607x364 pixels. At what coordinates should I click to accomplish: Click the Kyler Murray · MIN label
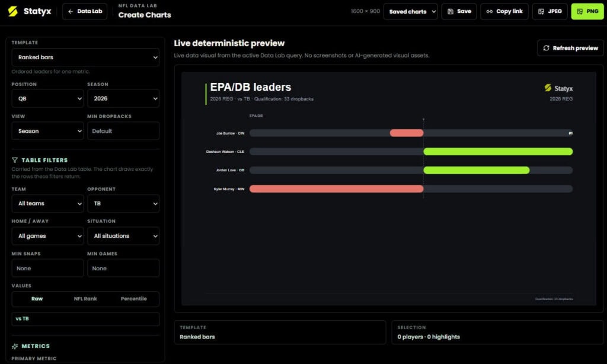229,189
